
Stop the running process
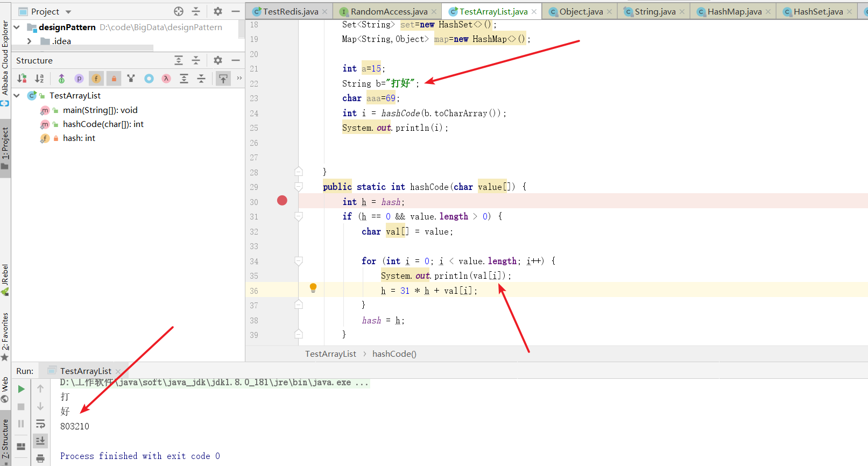[x=21, y=406]
